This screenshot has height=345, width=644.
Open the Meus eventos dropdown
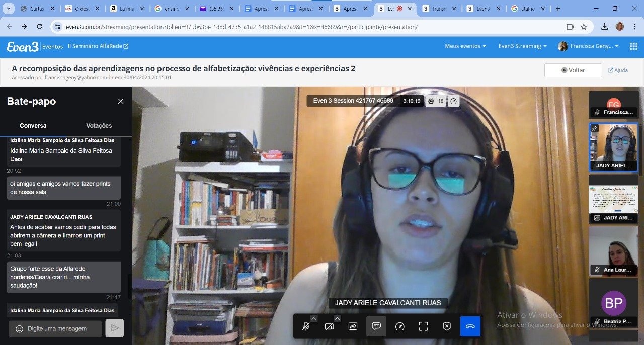pos(465,46)
